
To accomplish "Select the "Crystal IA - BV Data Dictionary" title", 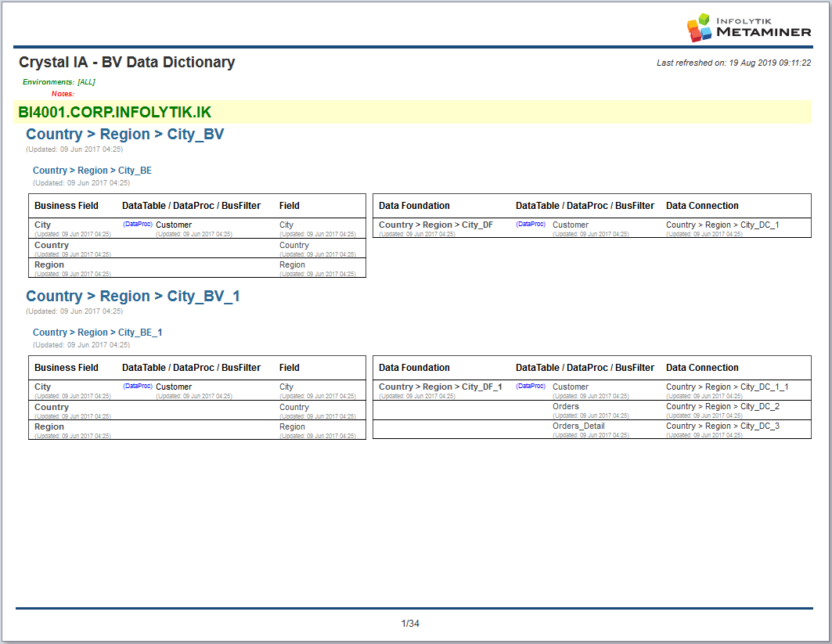I will tap(127, 62).
